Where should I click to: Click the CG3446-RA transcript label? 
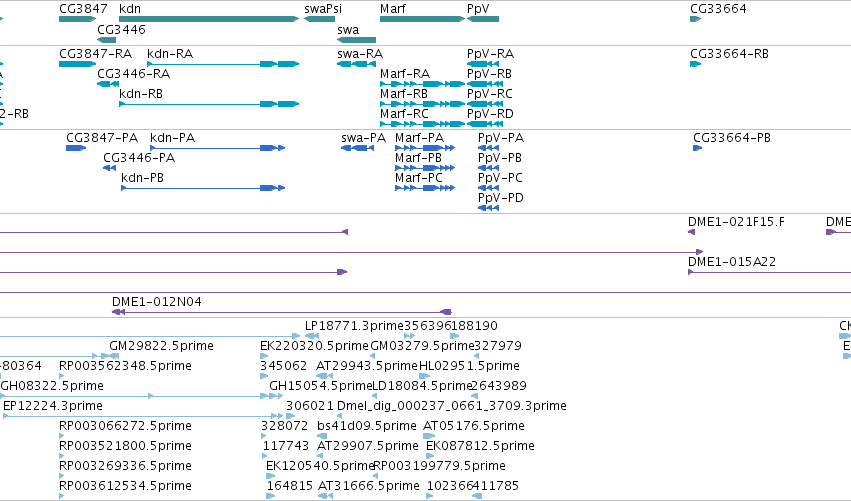134,74
